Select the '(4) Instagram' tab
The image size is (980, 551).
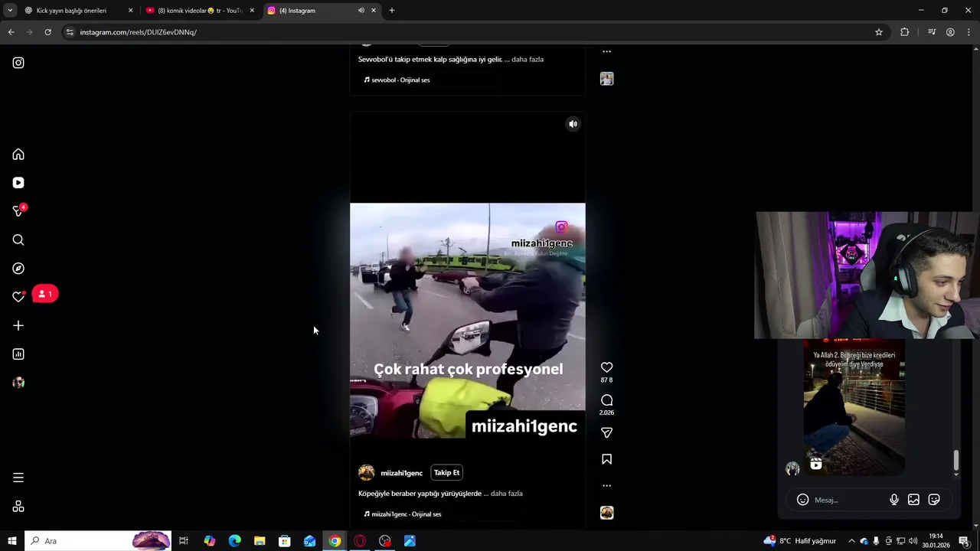coord(322,11)
